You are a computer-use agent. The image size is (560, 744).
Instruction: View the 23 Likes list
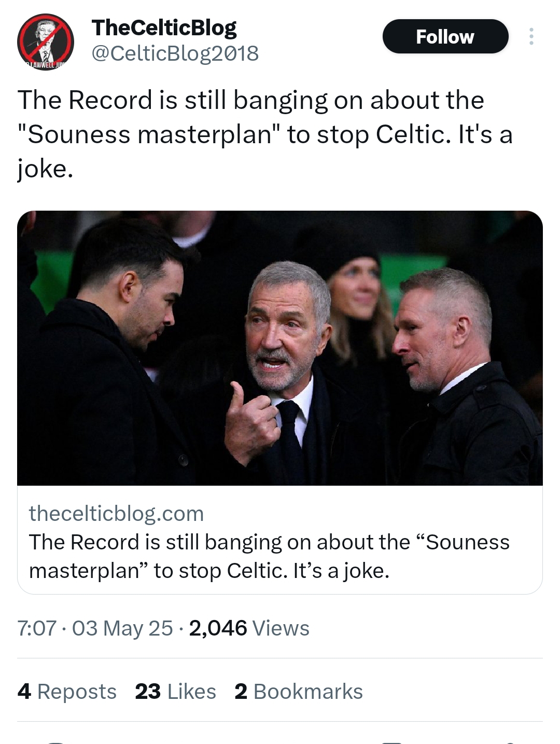click(x=175, y=692)
